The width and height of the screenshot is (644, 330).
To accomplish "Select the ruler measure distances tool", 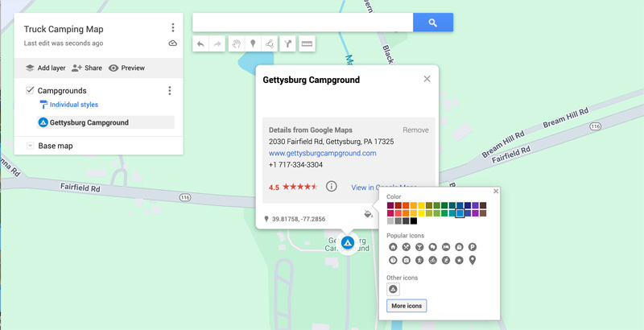I will tap(307, 44).
